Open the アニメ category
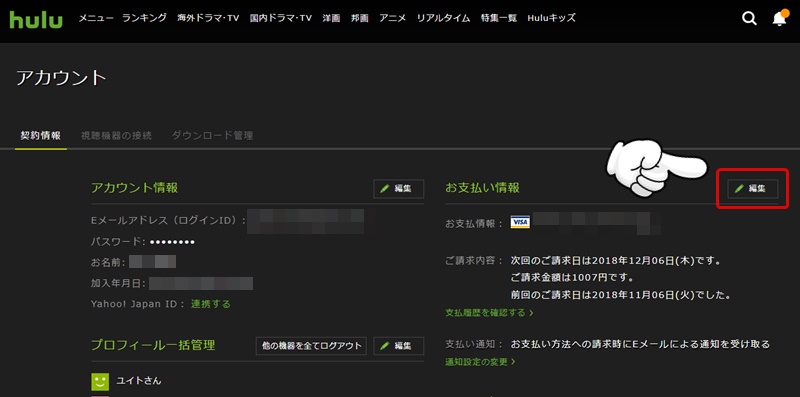The width and height of the screenshot is (800, 397). (x=392, y=18)
